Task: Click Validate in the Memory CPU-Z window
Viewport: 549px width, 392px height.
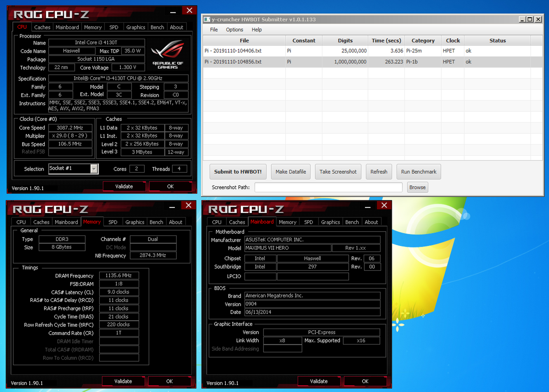Action: tap(123, 381)
